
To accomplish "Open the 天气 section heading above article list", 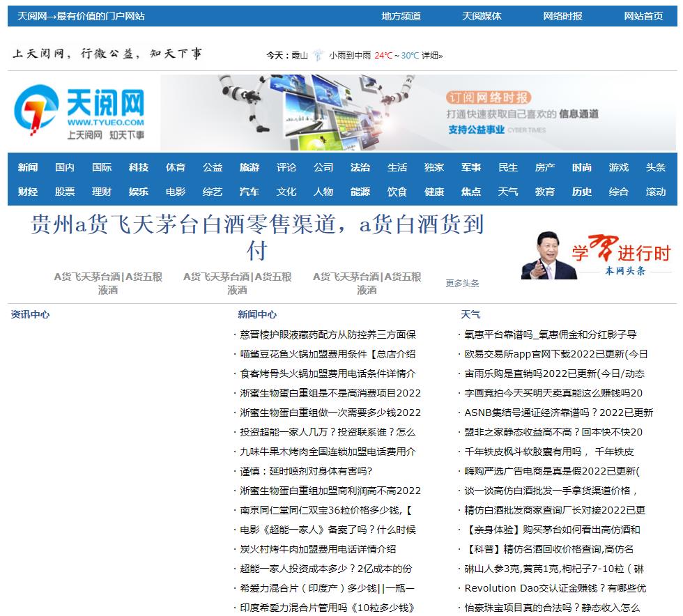I will click(470, 314).
